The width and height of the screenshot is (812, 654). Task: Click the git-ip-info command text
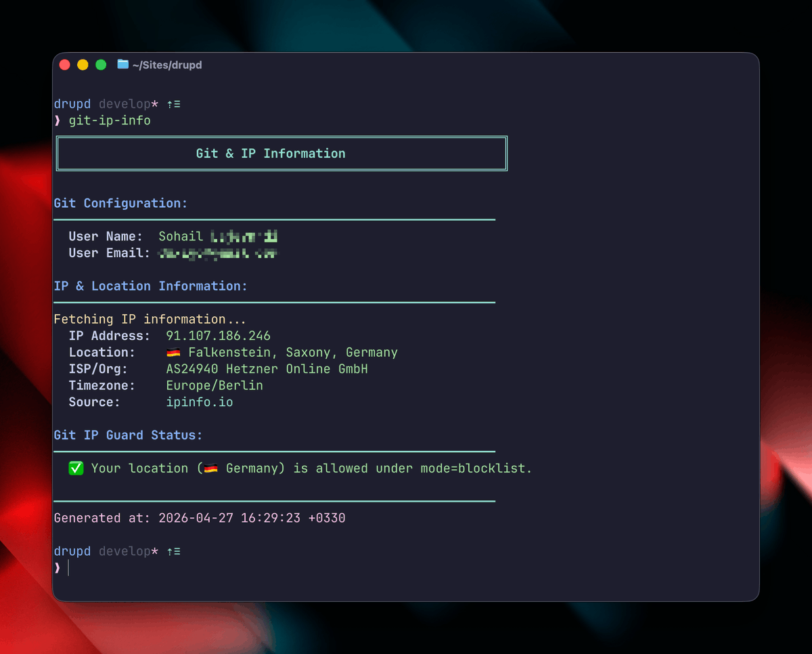[110, 121]
